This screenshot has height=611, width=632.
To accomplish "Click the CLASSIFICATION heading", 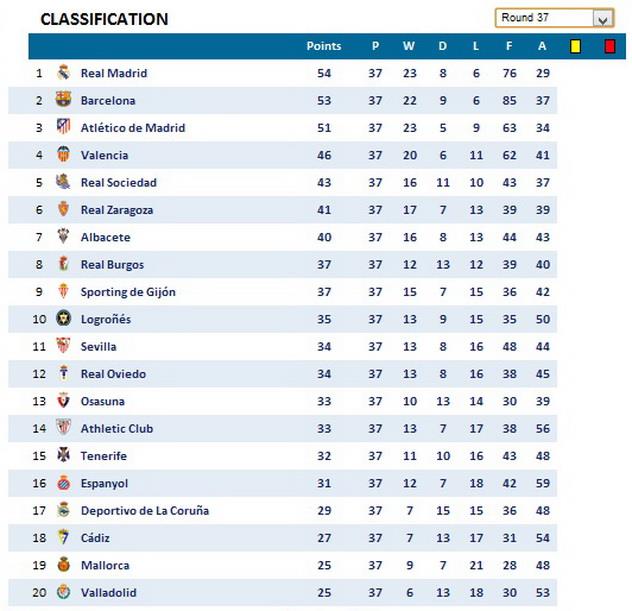I will tap(104, 19).
